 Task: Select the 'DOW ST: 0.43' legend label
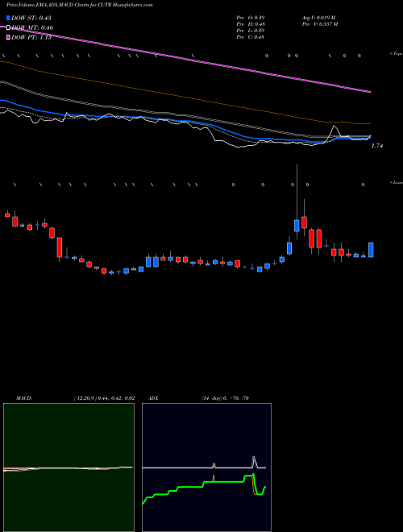click(x=31, y=18)
